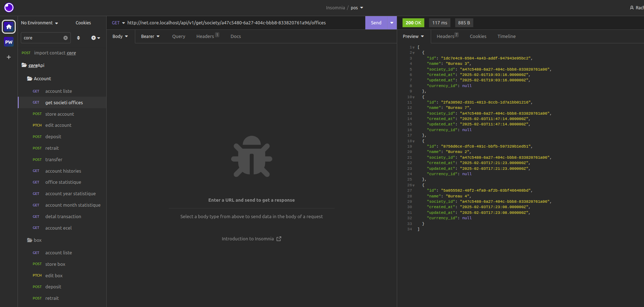The width and height of the screenshot is (644, 307).
Task: Click the plus icon to add workspace
Action: [9, 57]
